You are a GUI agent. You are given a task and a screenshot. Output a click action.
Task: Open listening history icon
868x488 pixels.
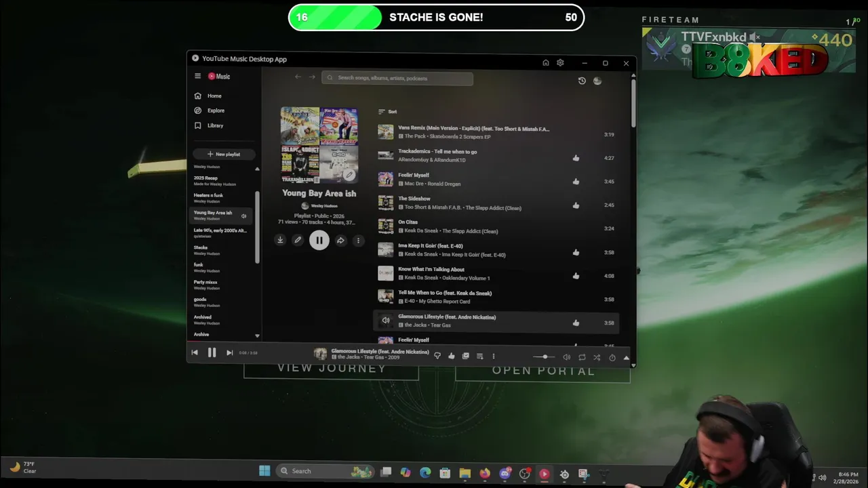click(x=582, y=81)
